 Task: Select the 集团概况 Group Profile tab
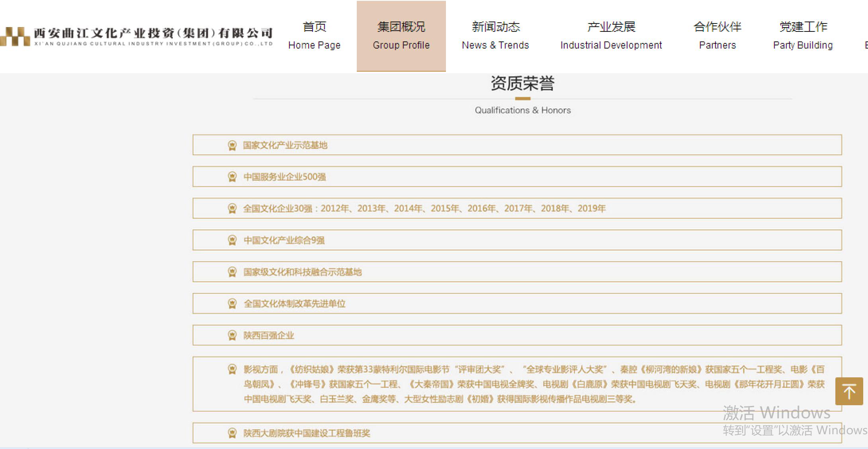401,36
